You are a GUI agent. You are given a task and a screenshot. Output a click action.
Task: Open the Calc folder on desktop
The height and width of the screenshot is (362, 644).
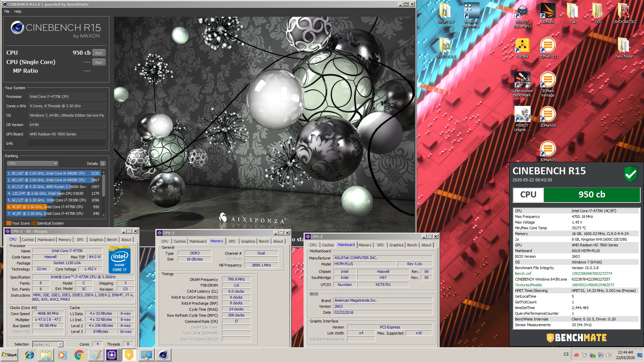573,13
